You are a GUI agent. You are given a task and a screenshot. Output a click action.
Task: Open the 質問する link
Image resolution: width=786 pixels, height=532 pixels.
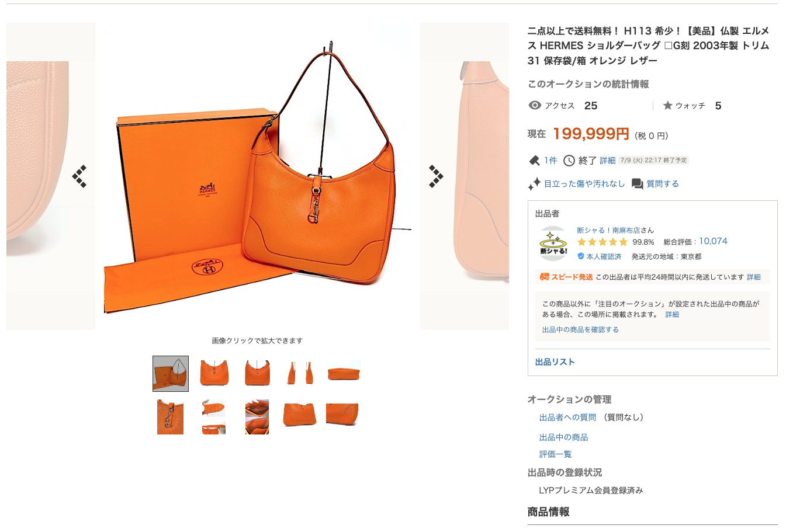coord(663,184)
